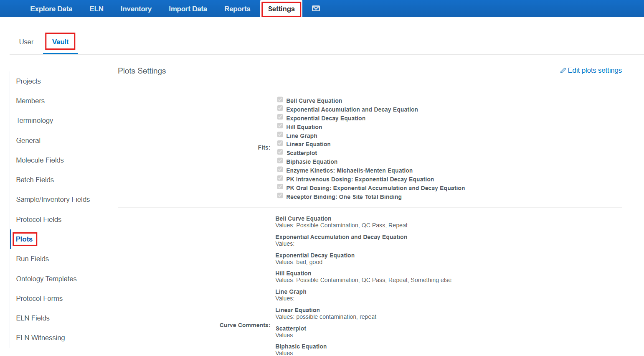
Task: Open the ELN top menu
Action: 96,9
